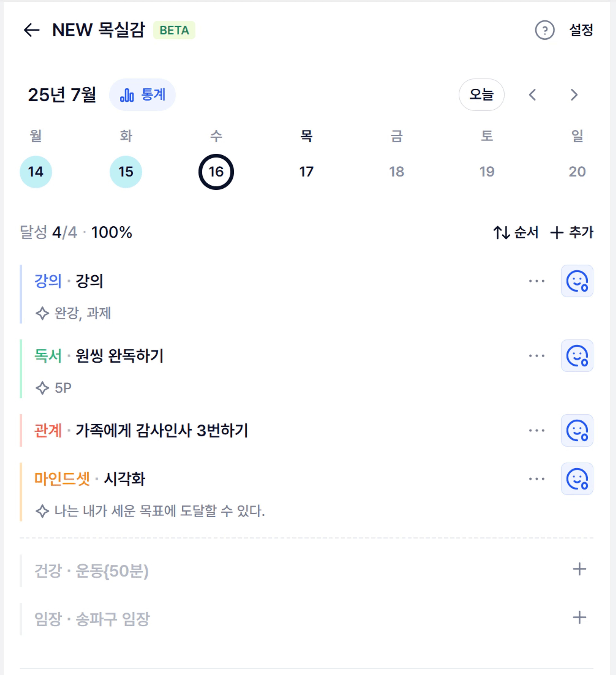Open help via the question mark icon
Screen dimensions: 616x675
544,30
